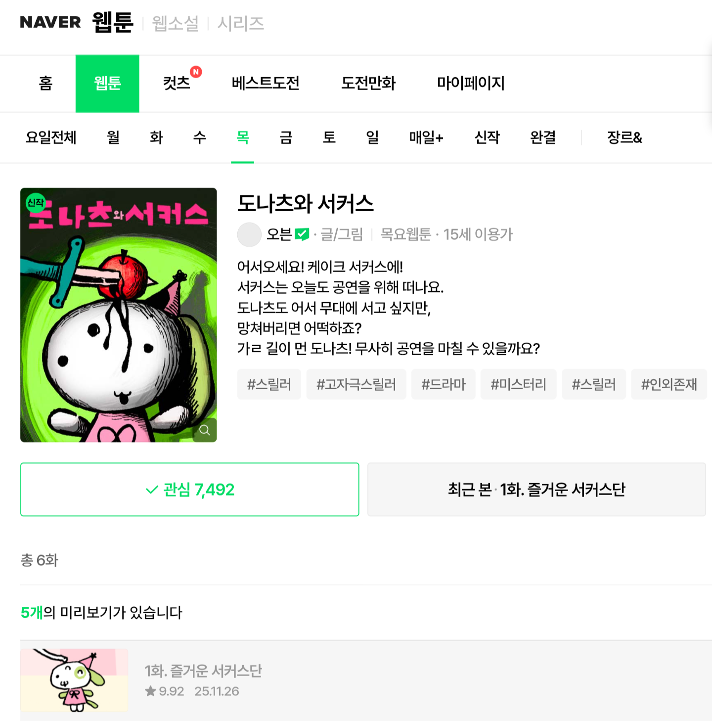712x728 pixels.
Task: Go to the 홈 tab
Action: coord(45,83)
